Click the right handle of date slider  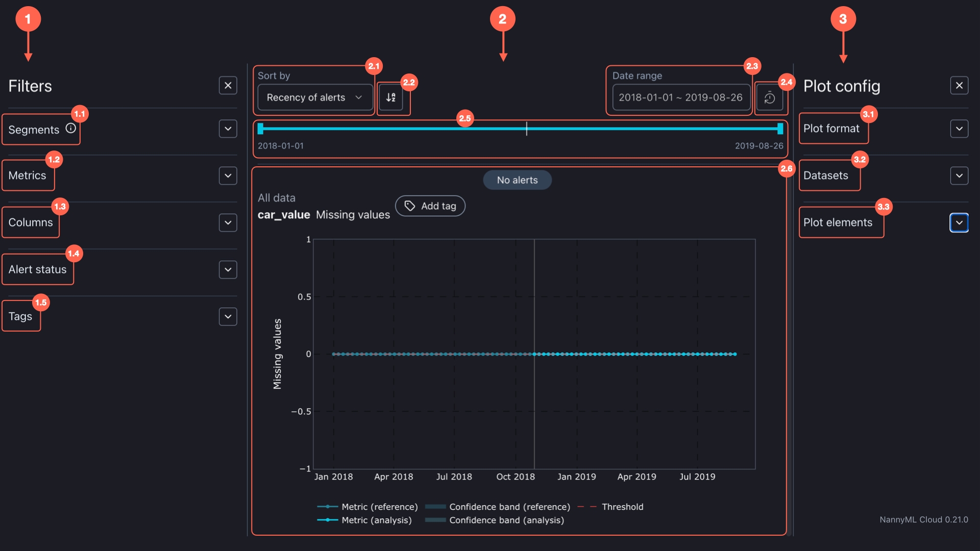coord(780,129)
